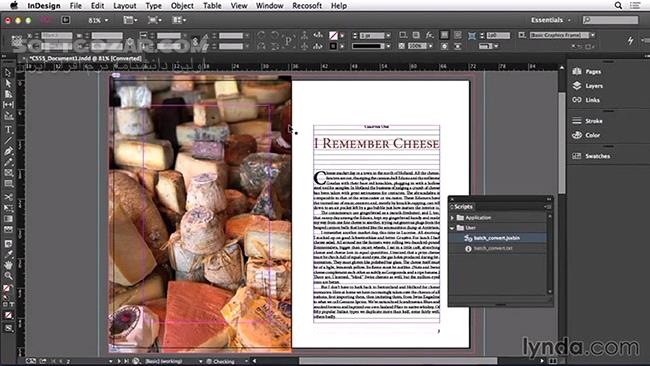Select the Direct Selection tool

pos(8,83)
